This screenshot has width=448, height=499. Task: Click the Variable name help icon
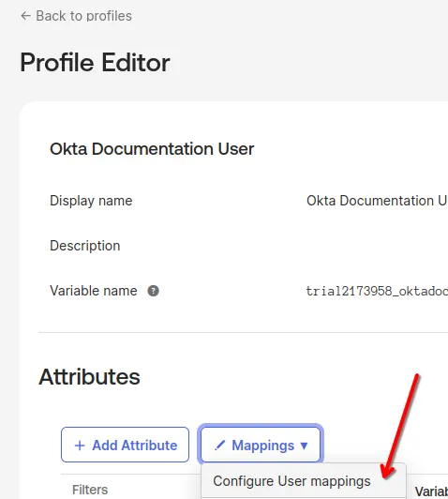154,291
